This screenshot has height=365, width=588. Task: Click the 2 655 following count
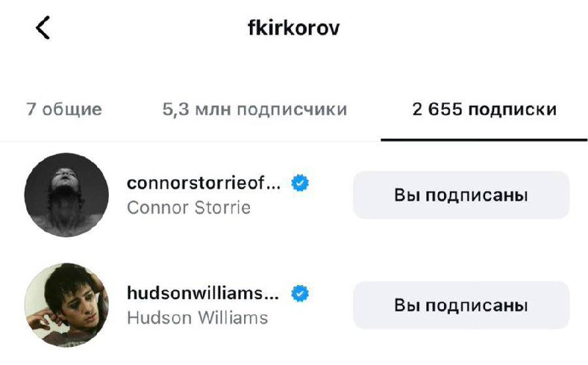(x=437, y=109)
